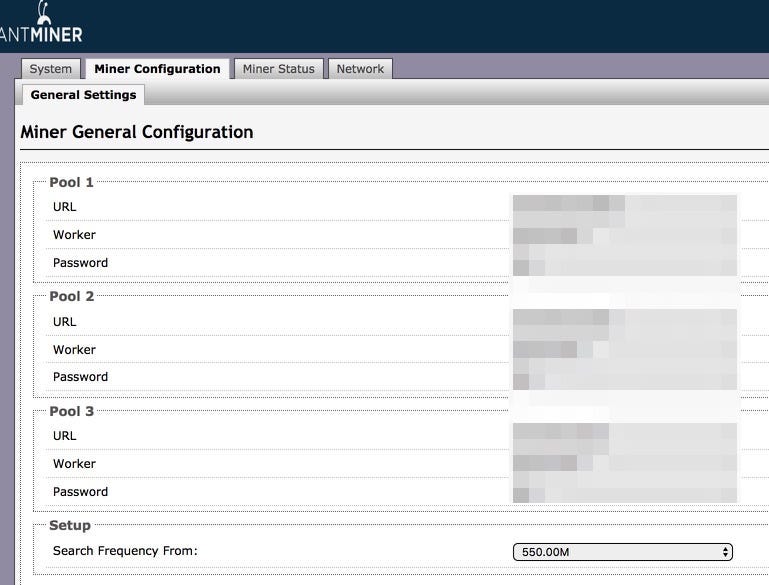Click the Miner General Configuration heading
Screen dimensions: 769x585
click(x=137, y=132)
